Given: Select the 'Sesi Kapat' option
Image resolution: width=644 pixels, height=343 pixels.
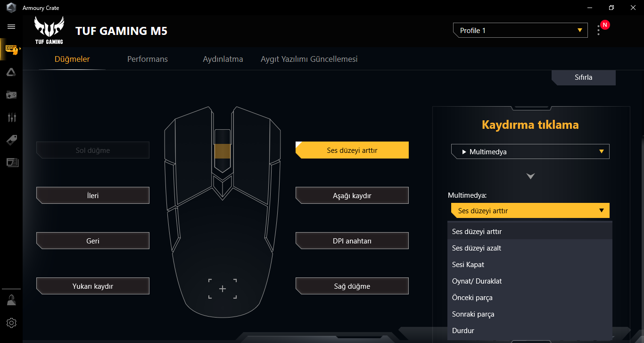Looking at the screenshot, I should pyautogui.click(x=530, y=265).
